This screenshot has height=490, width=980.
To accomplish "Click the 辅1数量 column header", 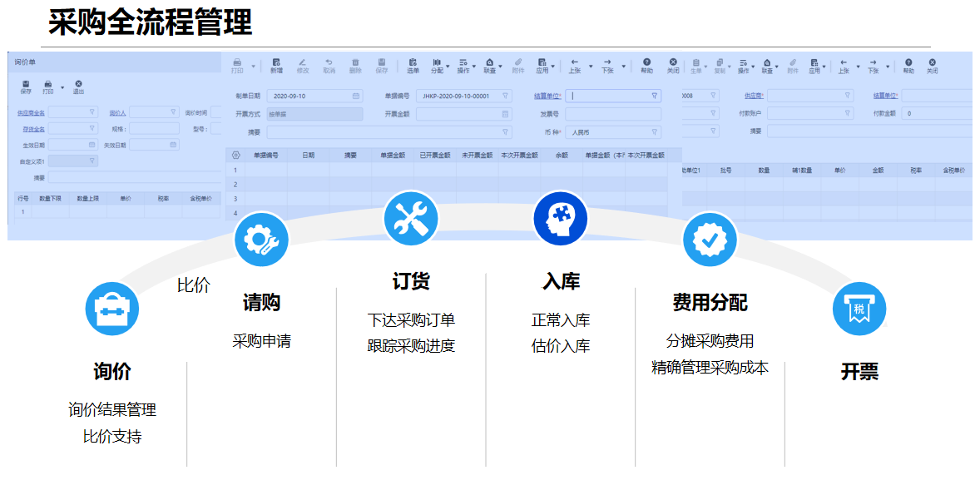I will click(802, 170).
